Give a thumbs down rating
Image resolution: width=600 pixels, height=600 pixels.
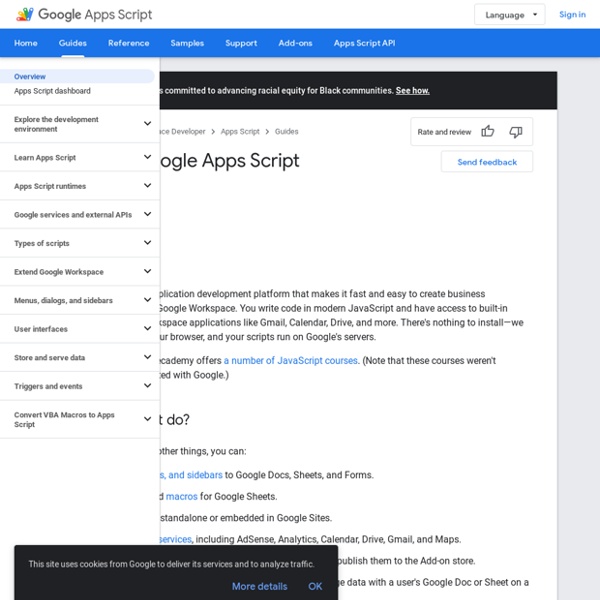click(x=515, y=132)
